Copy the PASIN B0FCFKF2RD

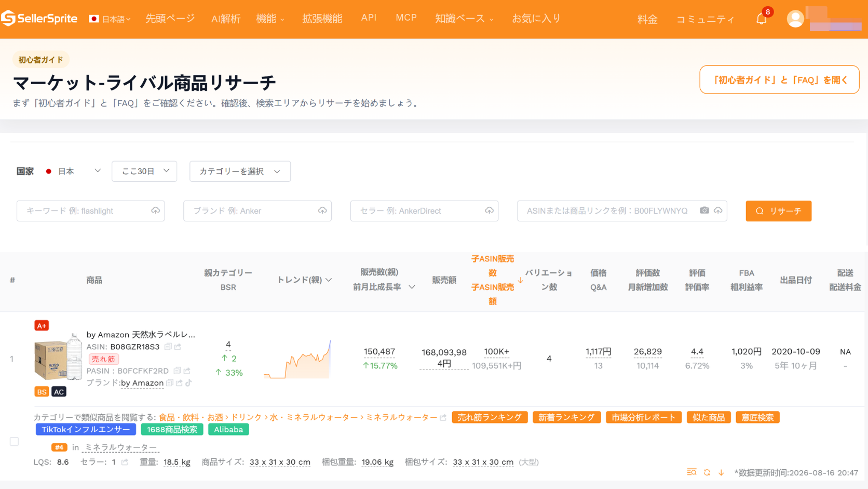(x=177, y=371)
